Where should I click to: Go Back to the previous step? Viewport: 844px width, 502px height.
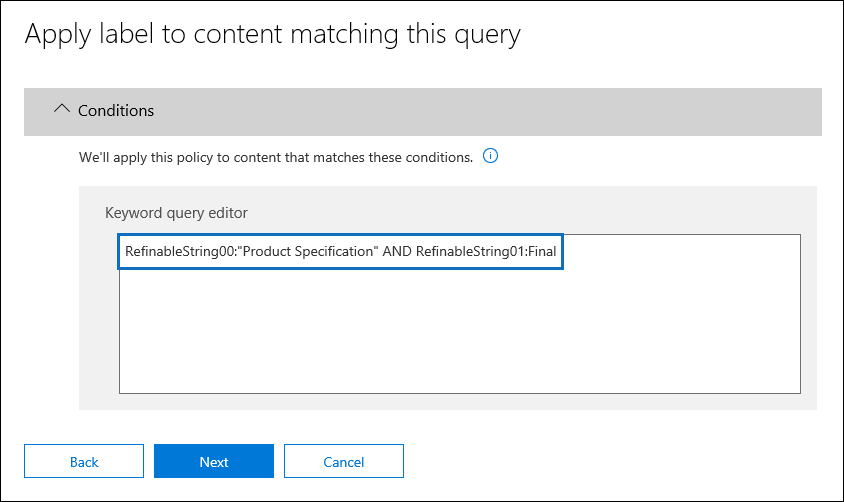(x=84, y=461)
